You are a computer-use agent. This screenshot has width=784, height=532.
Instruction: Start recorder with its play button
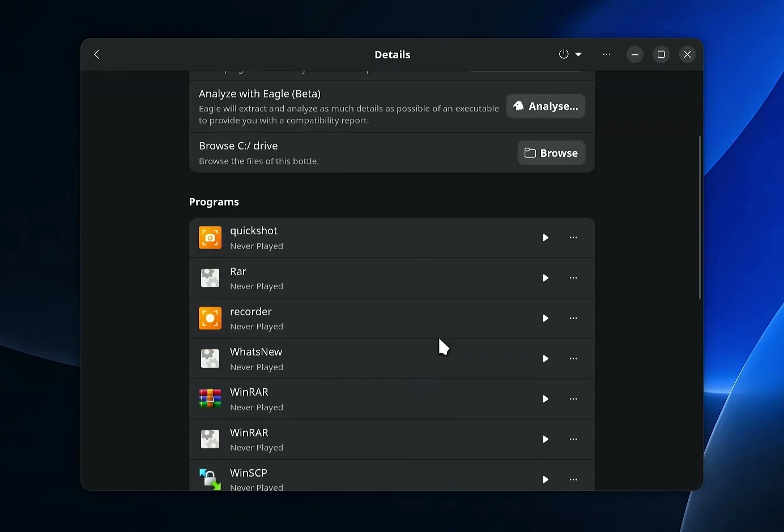(546, 318)
